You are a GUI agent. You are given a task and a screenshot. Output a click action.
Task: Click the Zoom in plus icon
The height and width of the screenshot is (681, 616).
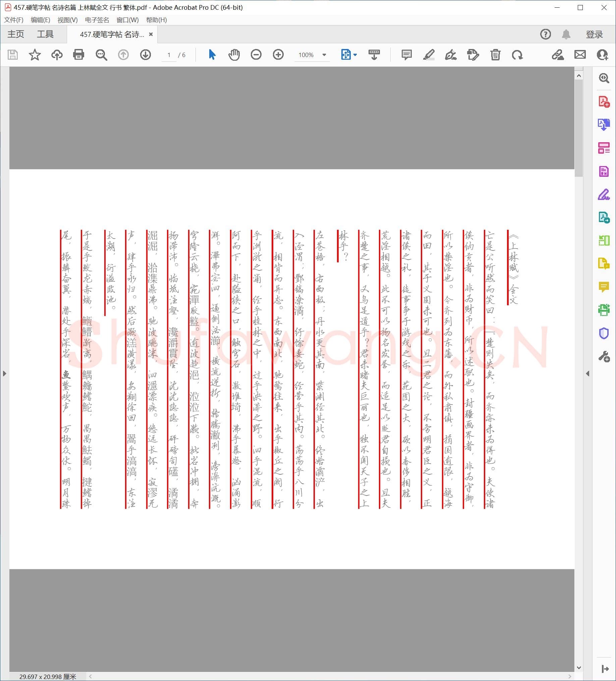coord(278,54)
